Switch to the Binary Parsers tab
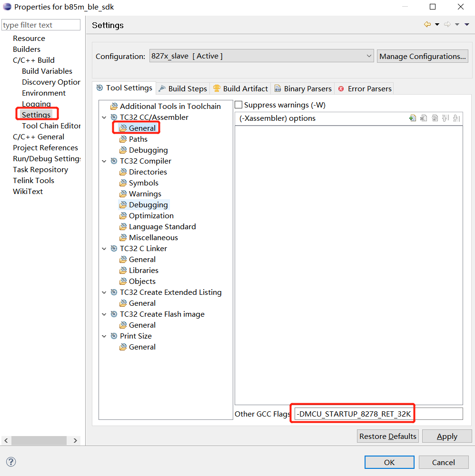Viewport: 475px width, 476px height. click(303, 88)
